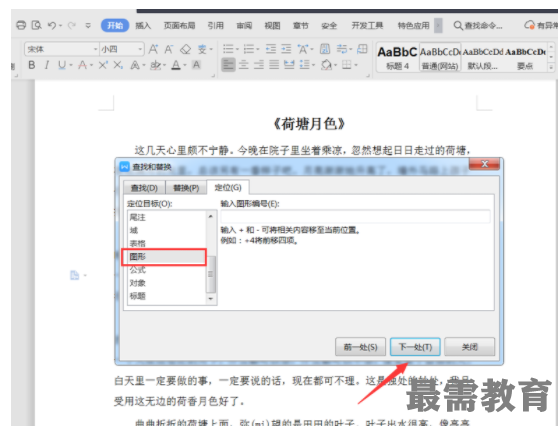Open the 视图 ribbon tab
558x435 pixels.
click(272, 26)
